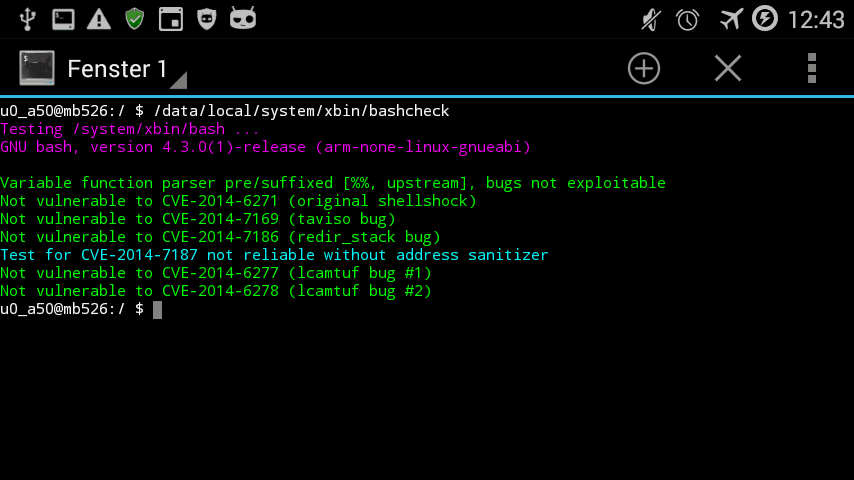
Task: Tap the CVE-2014-6278 lcamtuf bug #2 line
Action: tap(216, 291)
